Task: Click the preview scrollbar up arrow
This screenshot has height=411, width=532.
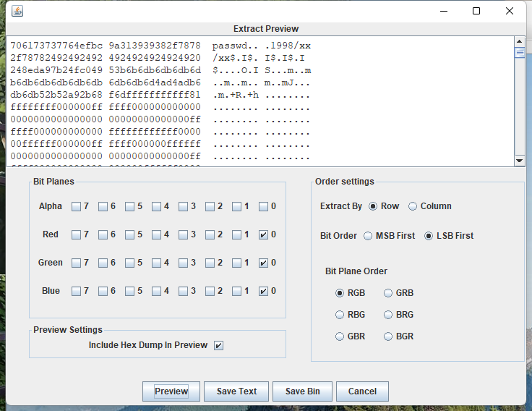Action: pyautogui.click(x=520, y=41)
